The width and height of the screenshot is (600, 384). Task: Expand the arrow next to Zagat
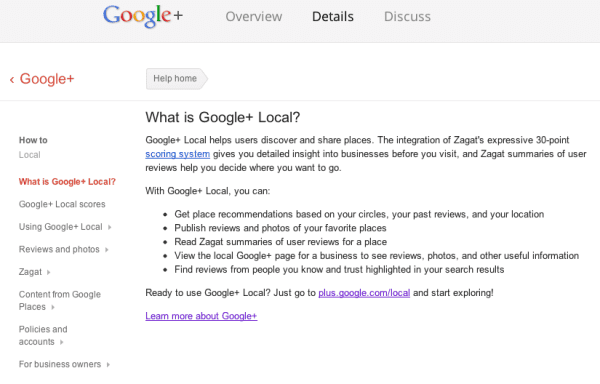coord(49,272)
